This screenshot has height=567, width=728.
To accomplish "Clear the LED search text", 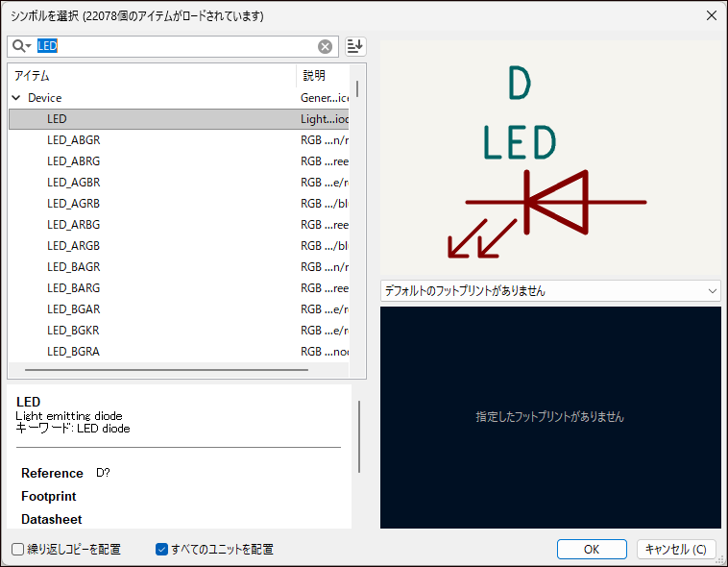I will point(326,46).
